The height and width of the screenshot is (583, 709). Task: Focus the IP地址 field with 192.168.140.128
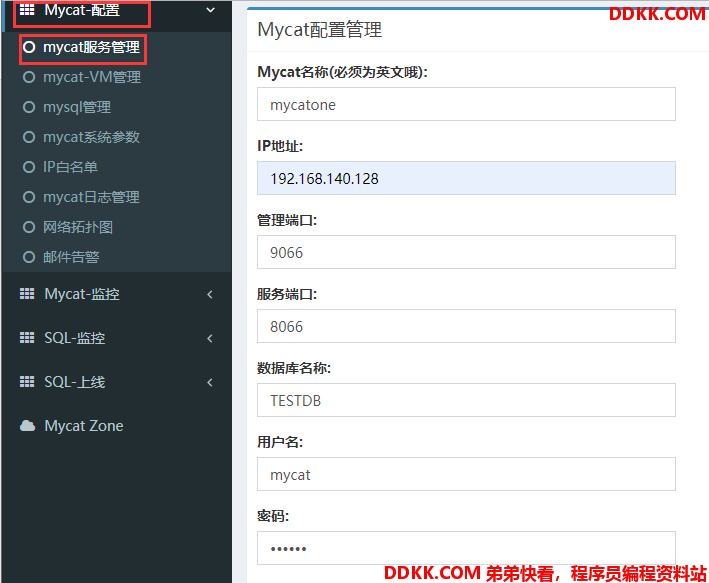coord(466,178)
